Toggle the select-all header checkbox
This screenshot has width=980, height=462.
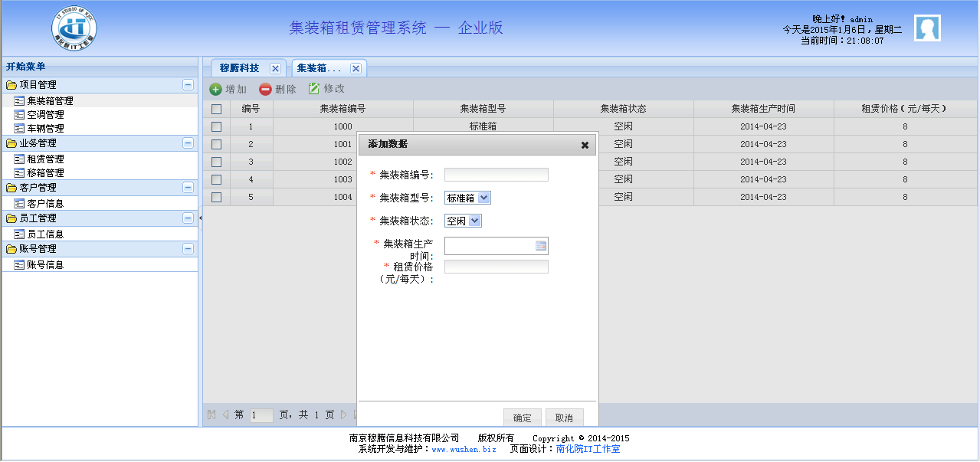(x=217, y=109)
